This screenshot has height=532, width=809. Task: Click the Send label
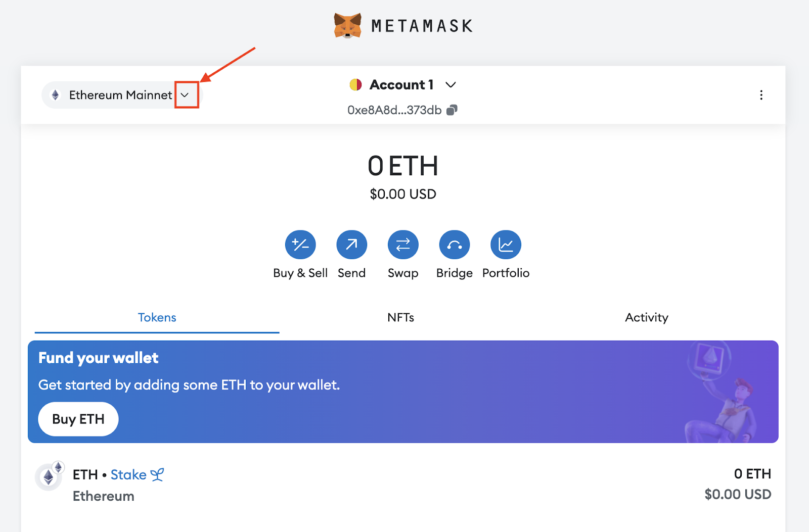352,273
